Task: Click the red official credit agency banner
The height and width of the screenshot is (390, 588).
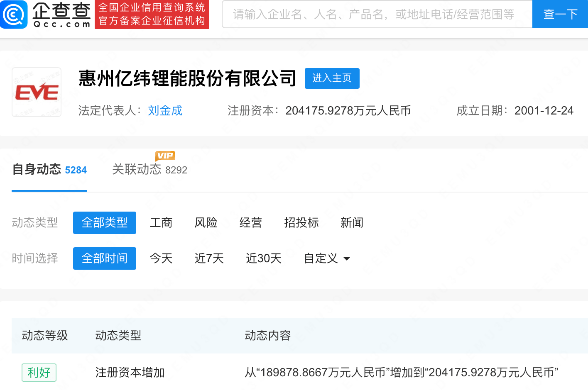Action: click(152, 15)
